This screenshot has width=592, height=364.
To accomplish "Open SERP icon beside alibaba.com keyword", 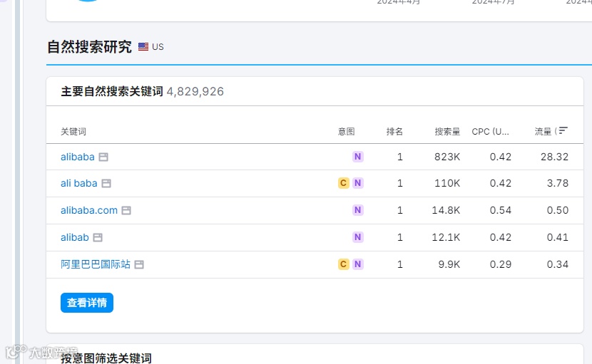I will click(126, 210).
